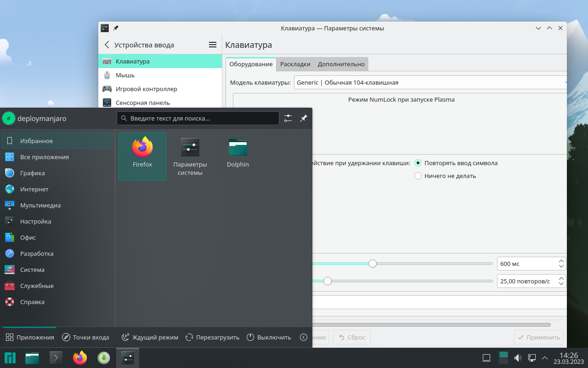
Task: Launch the terminal from the taskbar
Action: pos(56,358)
